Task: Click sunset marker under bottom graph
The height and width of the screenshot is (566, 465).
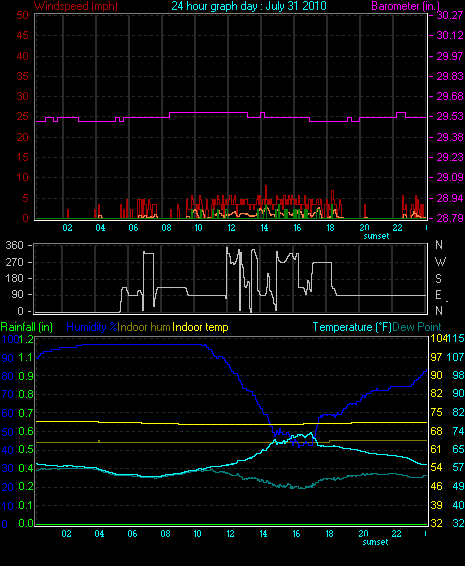Action: click(375, 542)
